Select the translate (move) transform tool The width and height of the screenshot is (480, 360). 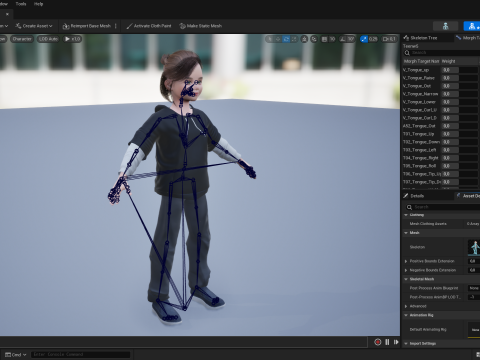(278, 39)
